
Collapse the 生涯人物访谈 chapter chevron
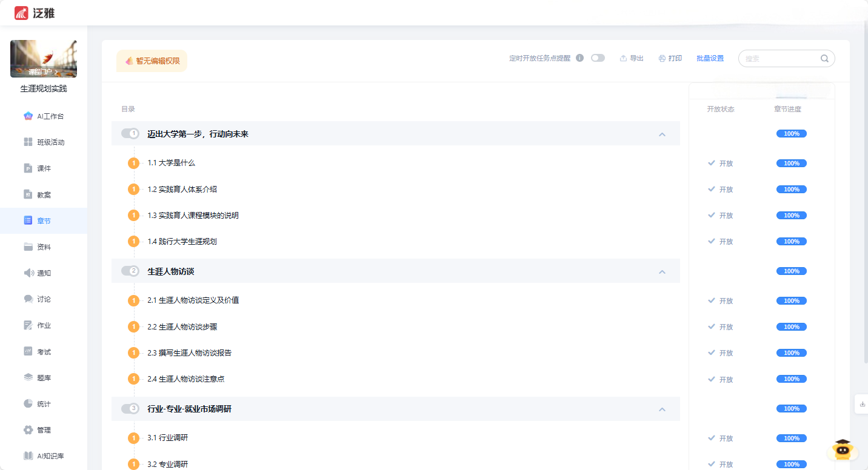pyautogui.click(x=662, y=271)
